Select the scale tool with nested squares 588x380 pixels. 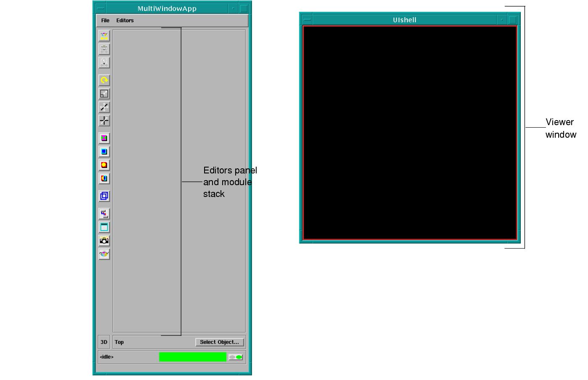click(x=104, y=94)
